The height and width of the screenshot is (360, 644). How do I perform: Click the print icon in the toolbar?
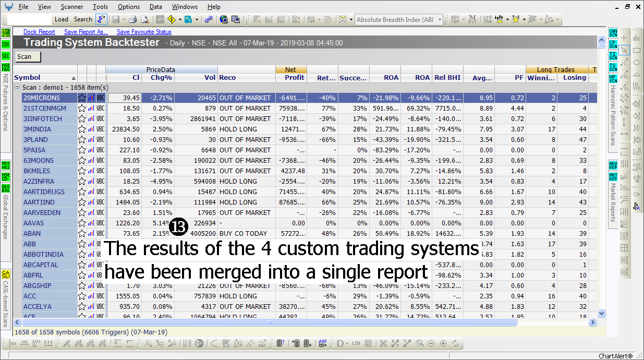(133, 19)
